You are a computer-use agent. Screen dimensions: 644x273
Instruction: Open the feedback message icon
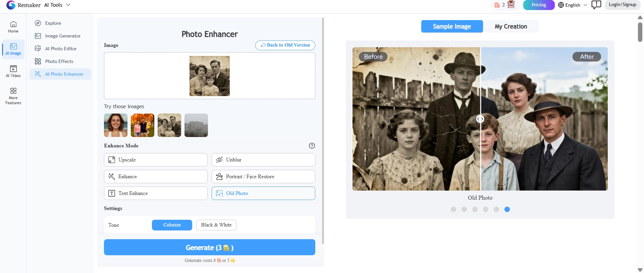[x=596, y=5]
